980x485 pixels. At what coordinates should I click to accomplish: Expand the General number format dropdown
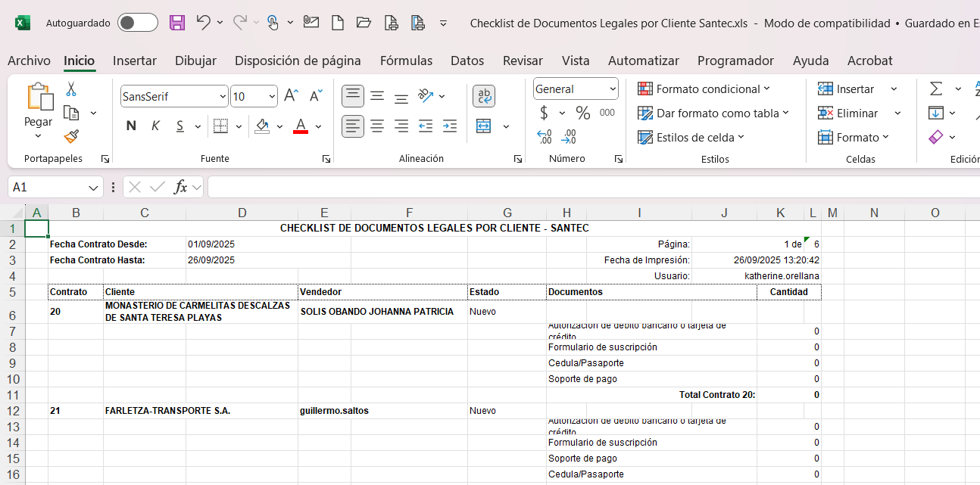tap(613, 89)
